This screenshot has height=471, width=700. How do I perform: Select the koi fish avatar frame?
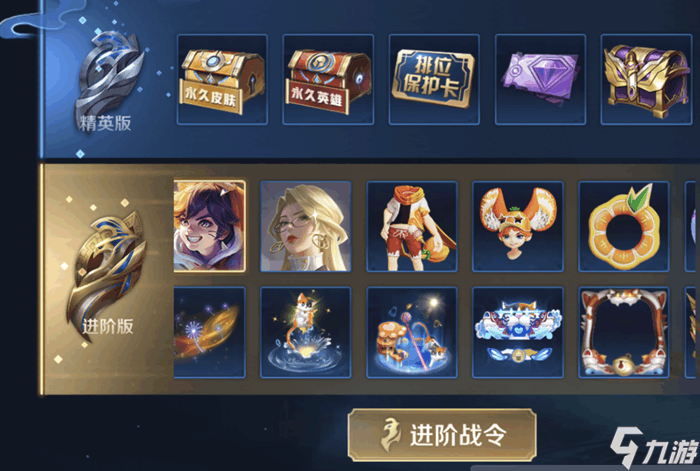[624, 332]
